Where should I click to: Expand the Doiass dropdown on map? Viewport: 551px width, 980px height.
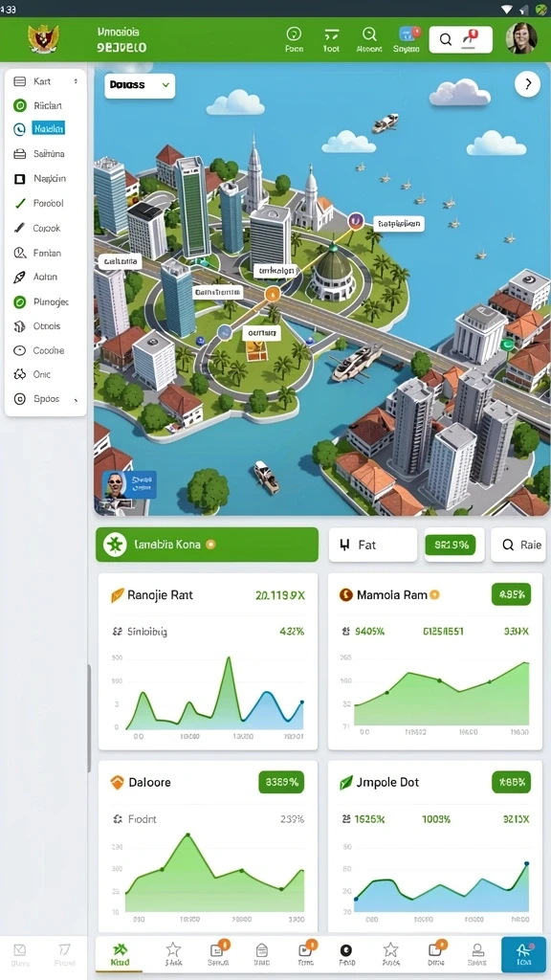[140, 85]
